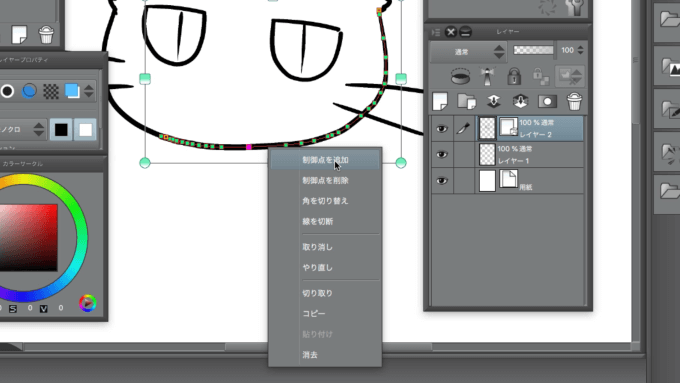Click the top-left panel new page icon
Viewport: 680px width, 383px height.
(x=19, y=35)
